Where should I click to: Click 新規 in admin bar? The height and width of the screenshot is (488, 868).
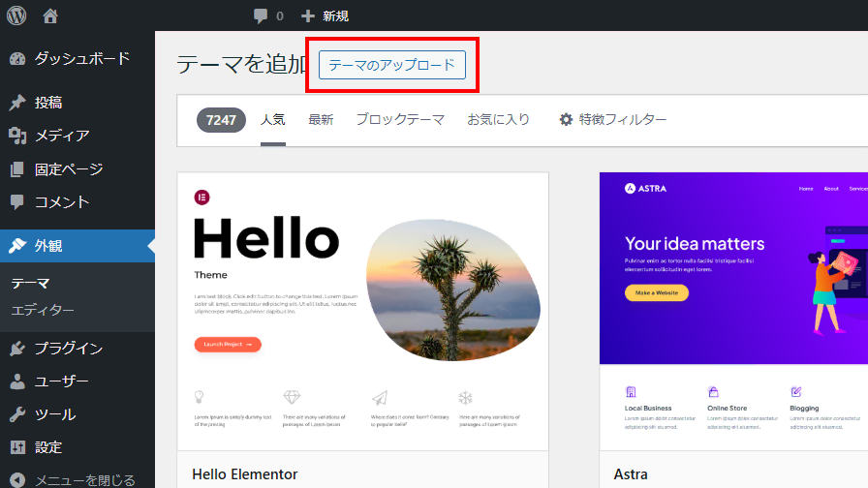tap(336, 16)
